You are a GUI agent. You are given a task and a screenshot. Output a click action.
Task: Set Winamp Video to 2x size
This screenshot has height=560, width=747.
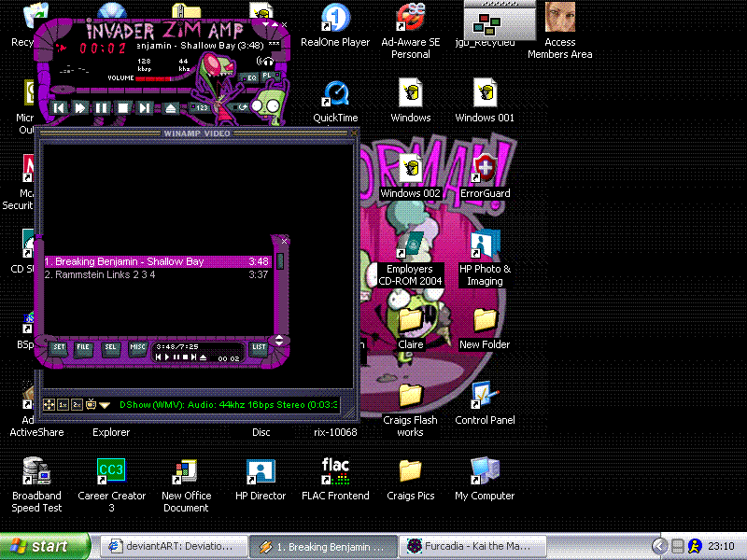[78, 405]
